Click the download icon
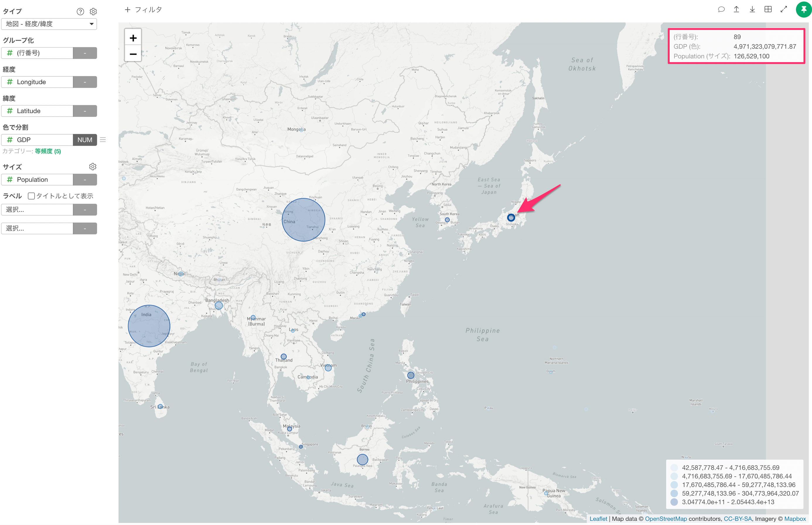 click(x=752, y=10)
